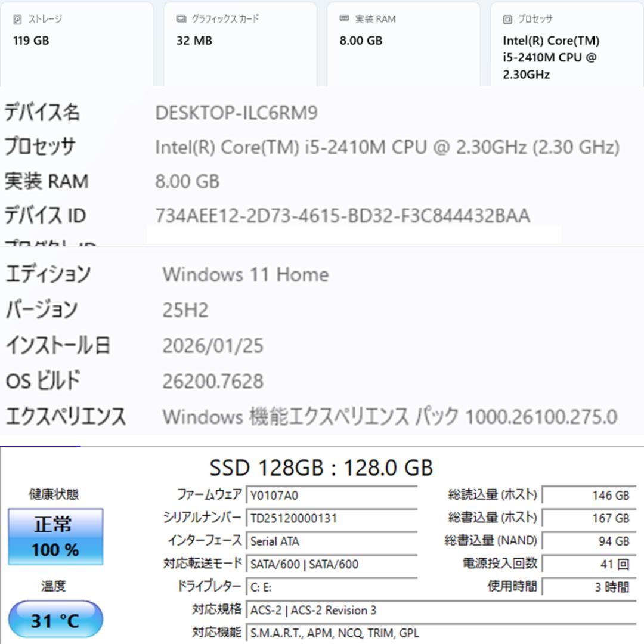Click the ドライブレター field showing C: E:

click(262, 586)
